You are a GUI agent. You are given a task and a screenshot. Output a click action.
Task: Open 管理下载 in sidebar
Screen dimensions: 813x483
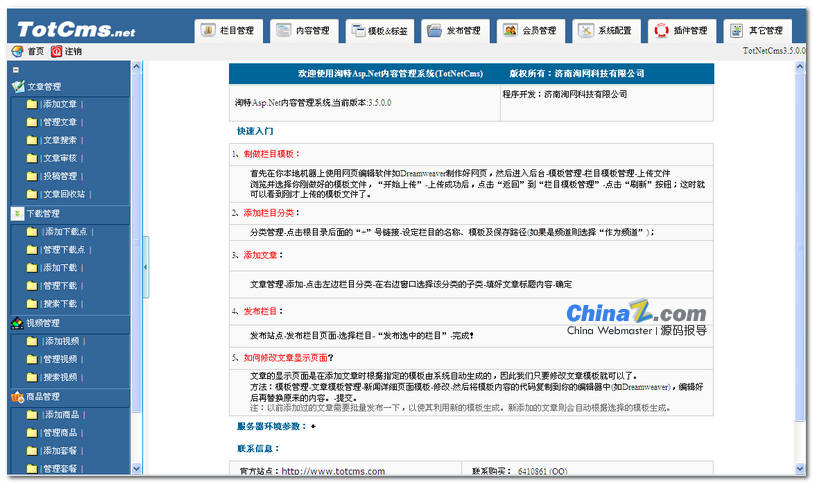60,286
